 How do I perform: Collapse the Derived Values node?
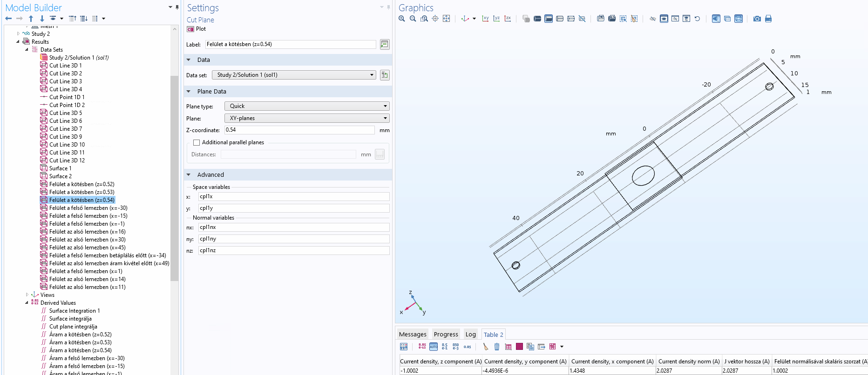27,302
